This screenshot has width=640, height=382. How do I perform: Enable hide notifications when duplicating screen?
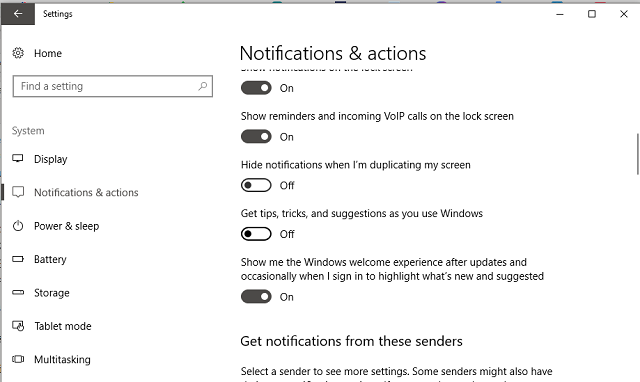pyautogui.click(x=256, y=185)
